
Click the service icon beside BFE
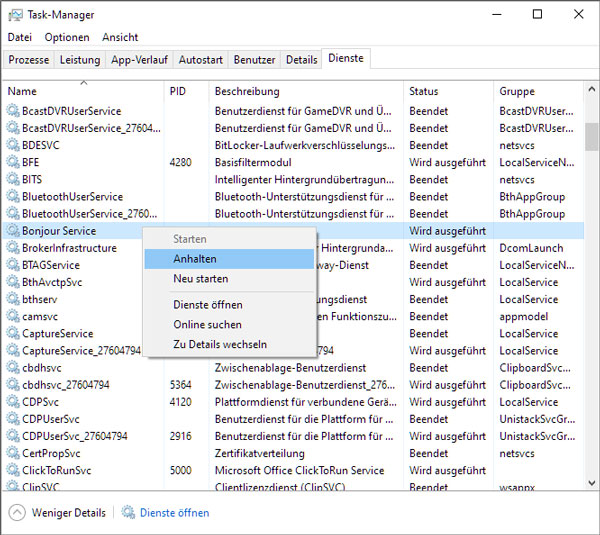(13, 162)
